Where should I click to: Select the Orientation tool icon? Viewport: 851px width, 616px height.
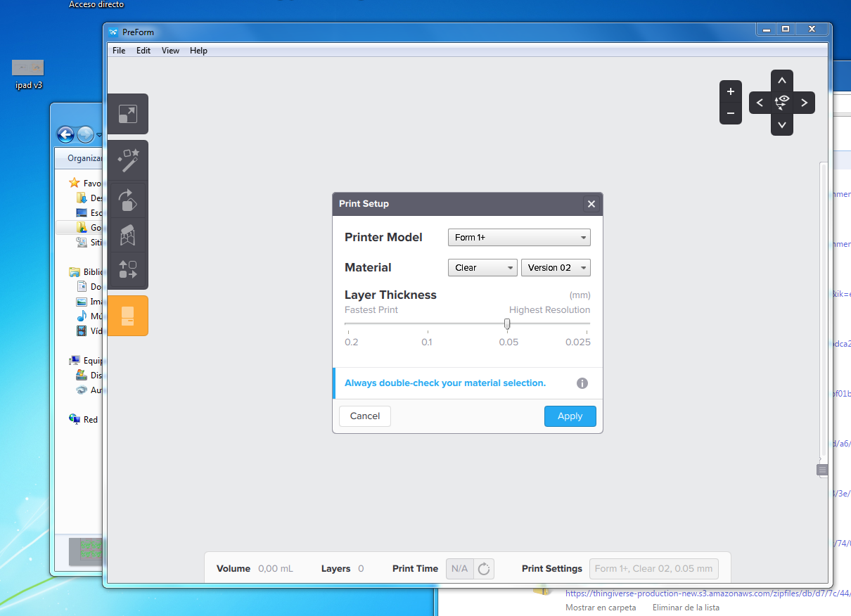point(127,200)
